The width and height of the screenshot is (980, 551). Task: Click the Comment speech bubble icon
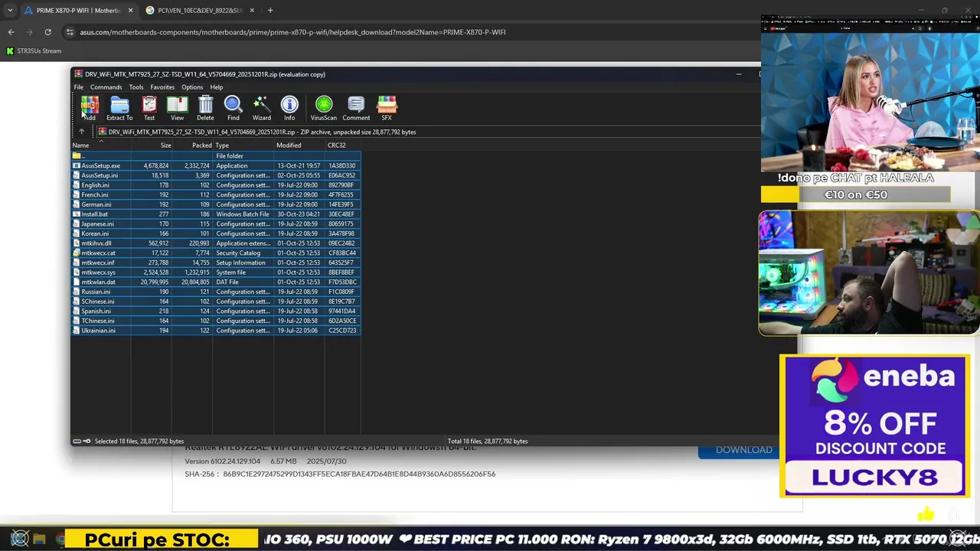356,108
